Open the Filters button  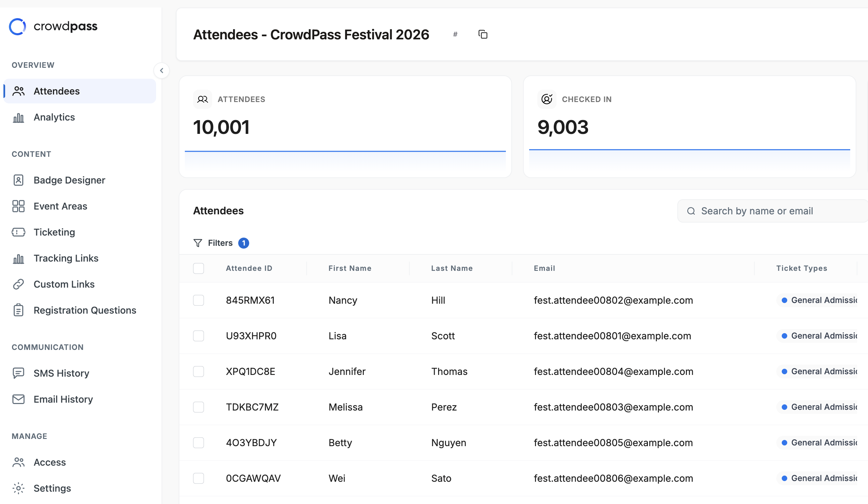coord(221,243)
